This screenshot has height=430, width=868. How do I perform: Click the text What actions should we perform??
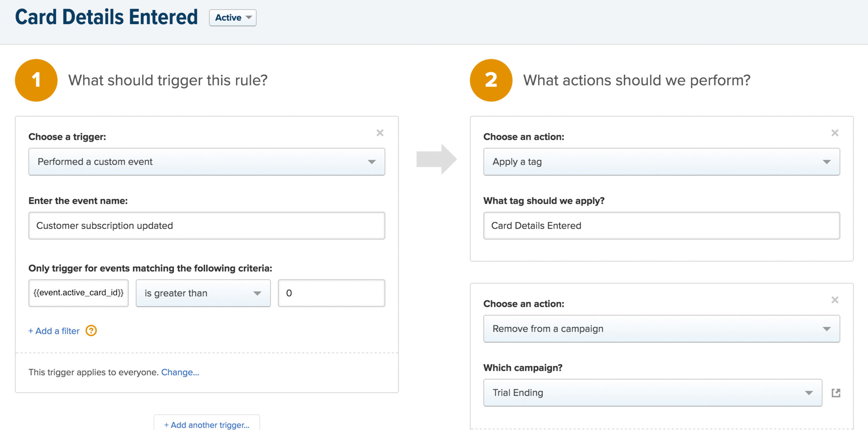click(x=637, y=80)
